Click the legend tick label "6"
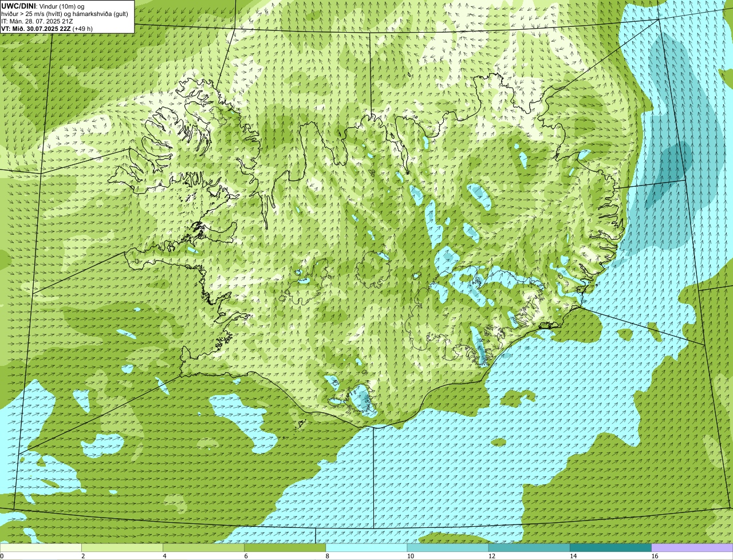The image size is (733, 560). [x=246, y=556]
